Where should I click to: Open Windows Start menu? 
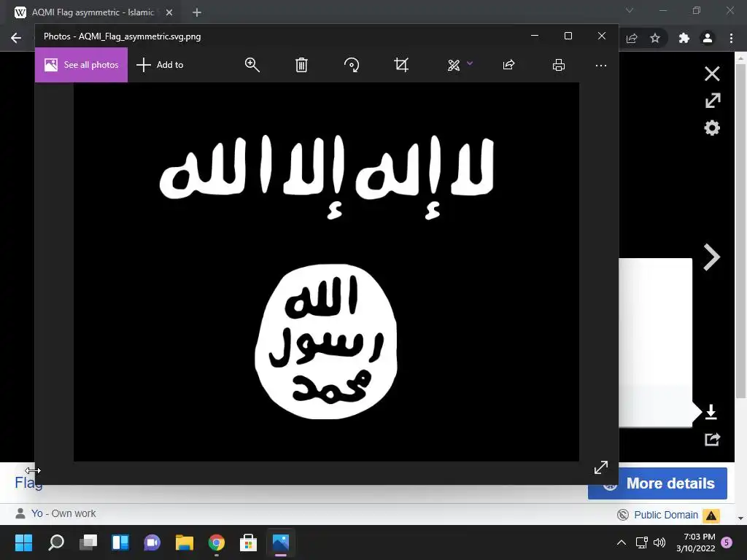[x=23, y=542]
